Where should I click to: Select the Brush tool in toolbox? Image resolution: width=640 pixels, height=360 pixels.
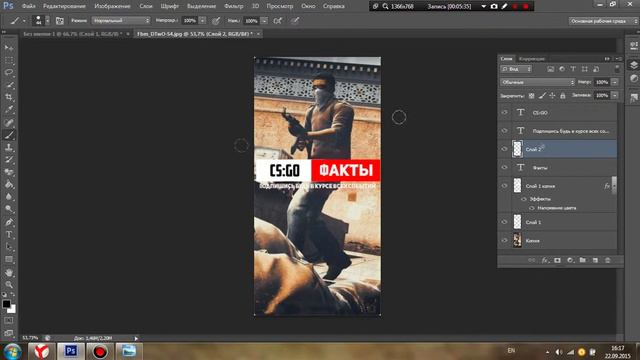[x=9, y=135]
